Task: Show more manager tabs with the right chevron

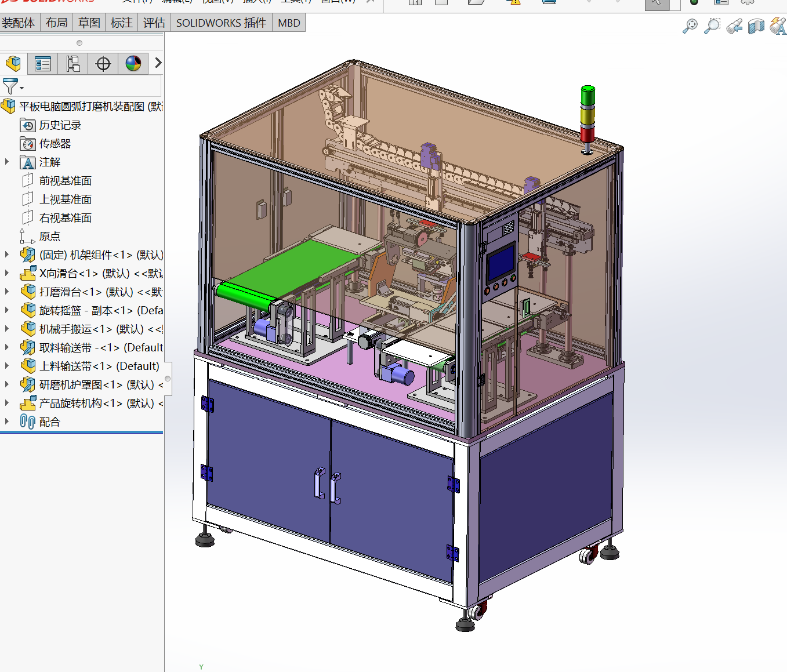Action: pyautogui.click(x=158, y=63)
